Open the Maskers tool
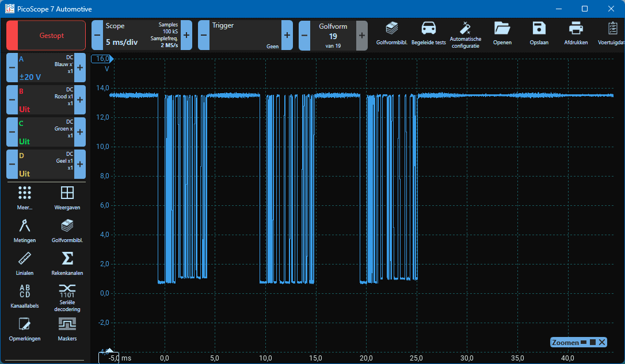The height and width of the screenshot is (364, 625). coord(67,328)
